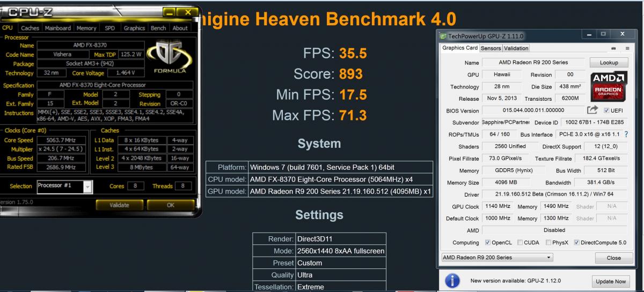Toggle the UEFI checkbox
The width and height of the screenshot is (644, 292).
coord(606,110)
